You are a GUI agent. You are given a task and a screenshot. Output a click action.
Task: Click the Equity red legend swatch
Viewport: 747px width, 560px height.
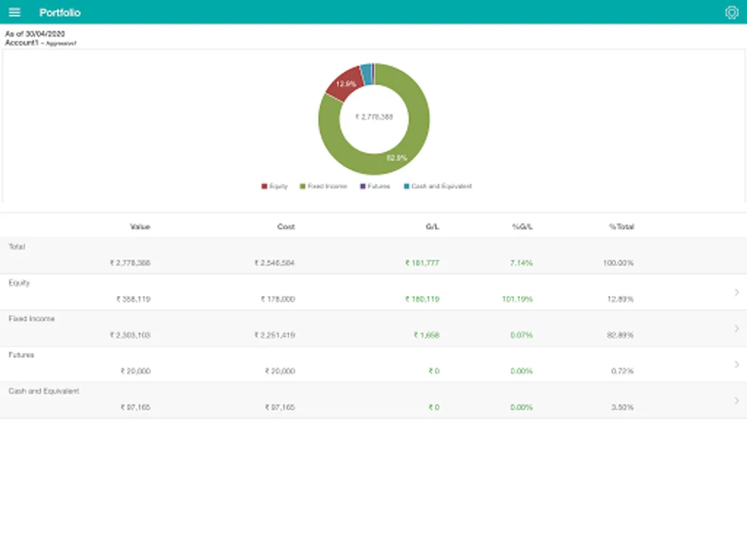265,186
